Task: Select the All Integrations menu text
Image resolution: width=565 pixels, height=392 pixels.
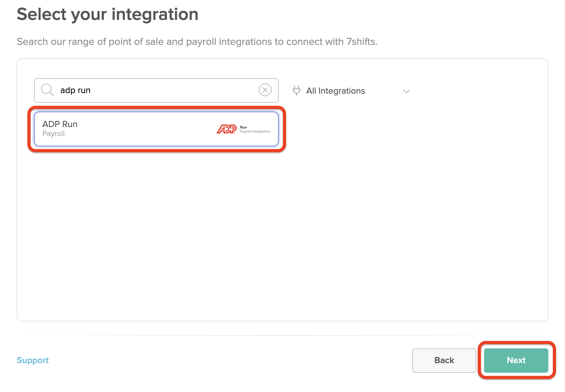Action: (x=335, y=91)
